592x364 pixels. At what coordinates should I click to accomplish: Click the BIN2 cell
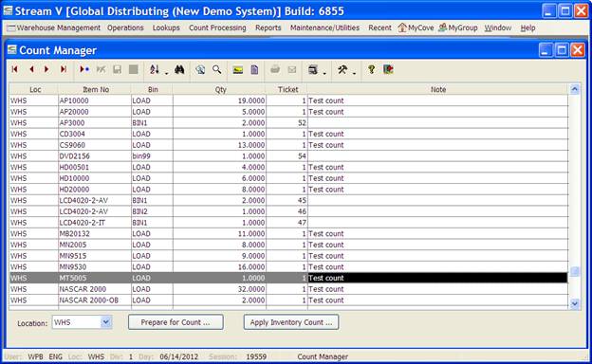152,211
